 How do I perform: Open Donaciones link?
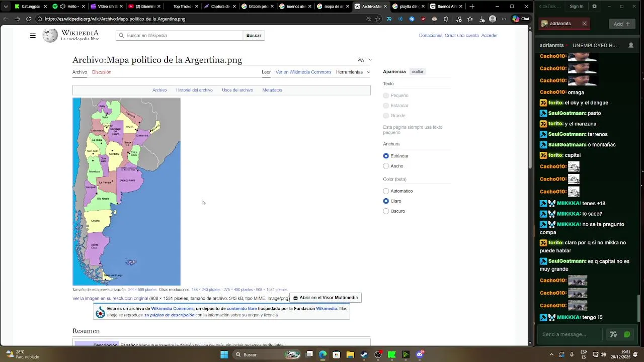pos(431,35)
